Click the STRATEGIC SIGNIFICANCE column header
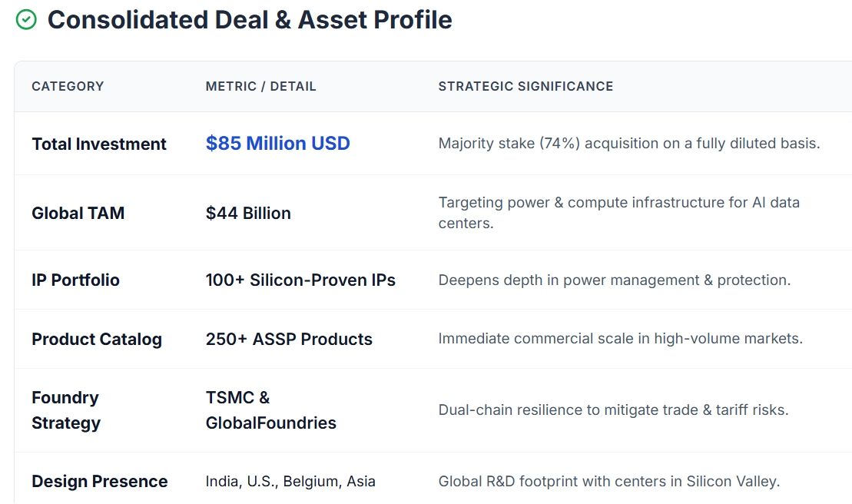Image resolution: width=852 pixels, height=504 pixels. (525, 86)
